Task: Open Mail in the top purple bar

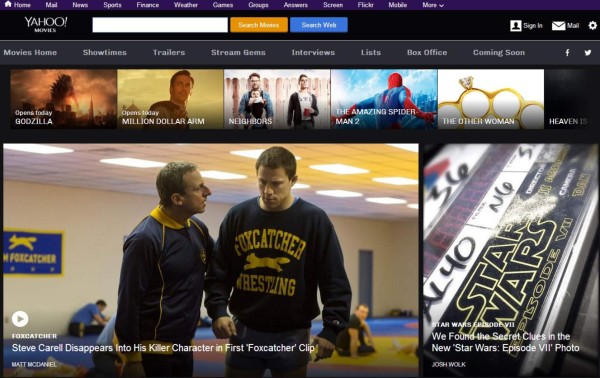Action: click(x=51, y=5)
